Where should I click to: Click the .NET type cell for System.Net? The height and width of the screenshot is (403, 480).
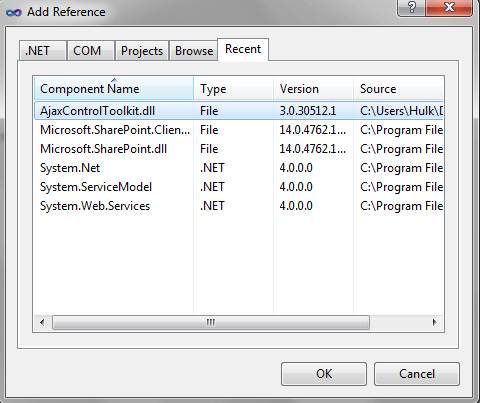(x=212, y=168)
